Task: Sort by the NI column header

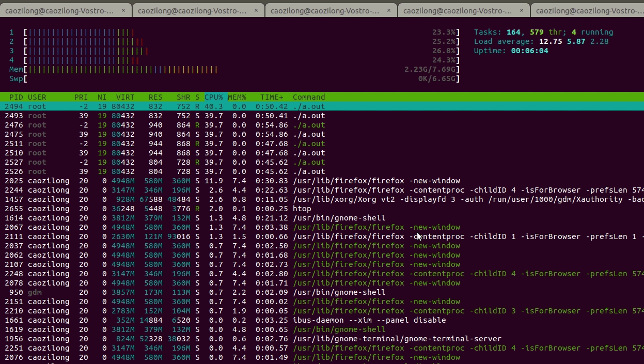Action: click(x=102, y=97)
